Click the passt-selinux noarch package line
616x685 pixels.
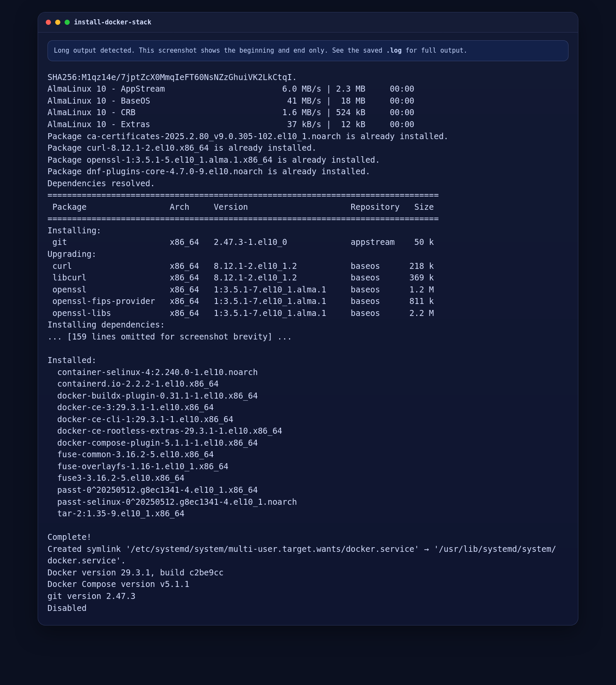pyautogui.click(x=177, y=502)
